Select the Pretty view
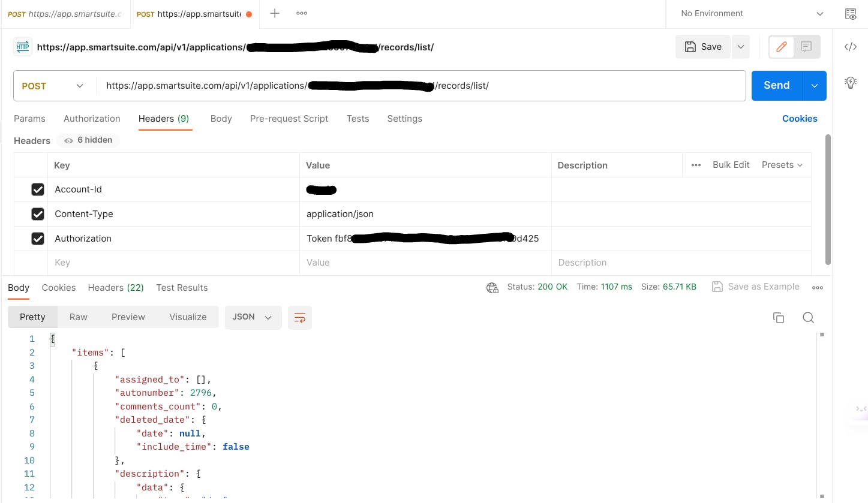Image resolution: width=868 pixels, height=503 pixels. (x=32, y=317)
